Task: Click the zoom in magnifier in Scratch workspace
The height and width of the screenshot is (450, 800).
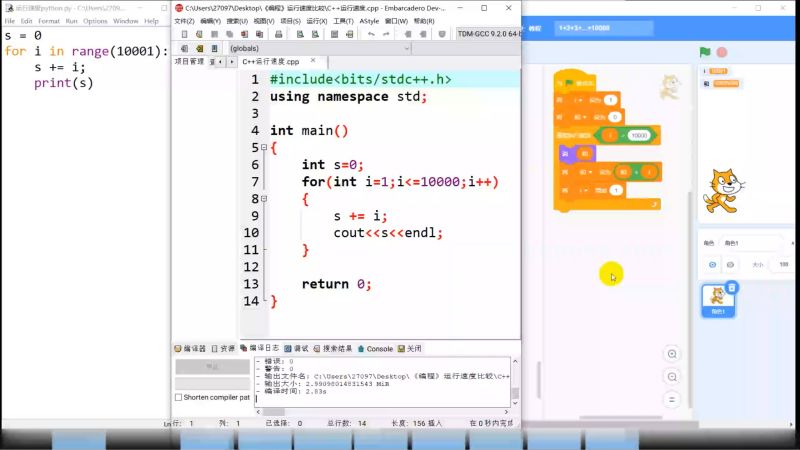Action: click(x=672, y=354)
